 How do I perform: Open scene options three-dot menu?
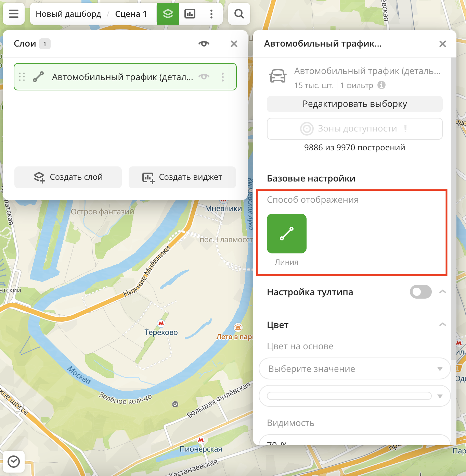[x=211, y=14]
